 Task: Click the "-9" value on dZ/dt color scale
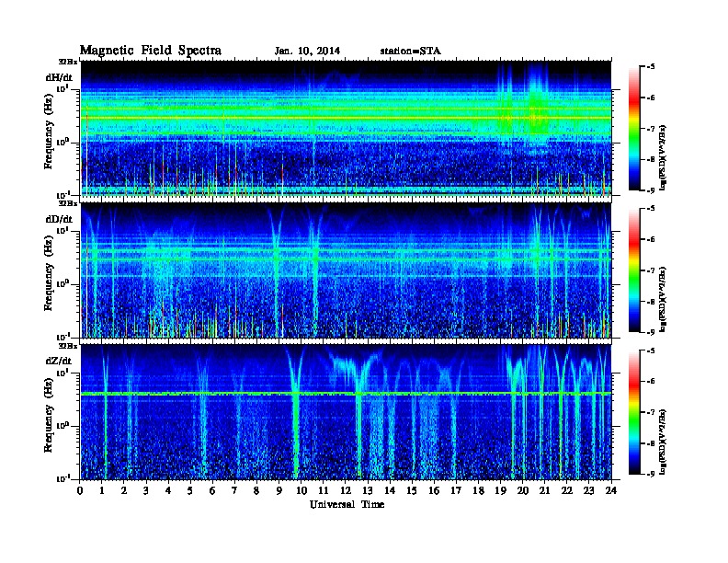(x=651, y=474)
